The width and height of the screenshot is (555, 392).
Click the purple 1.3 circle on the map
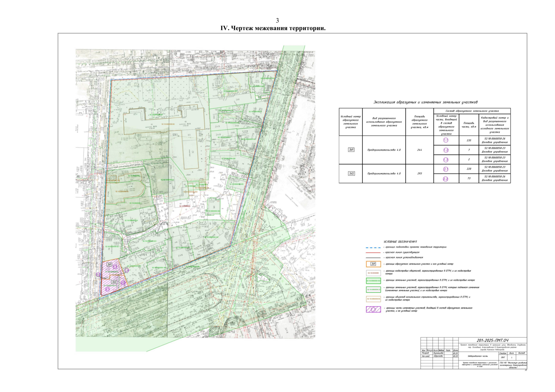[x=127, y=270]
